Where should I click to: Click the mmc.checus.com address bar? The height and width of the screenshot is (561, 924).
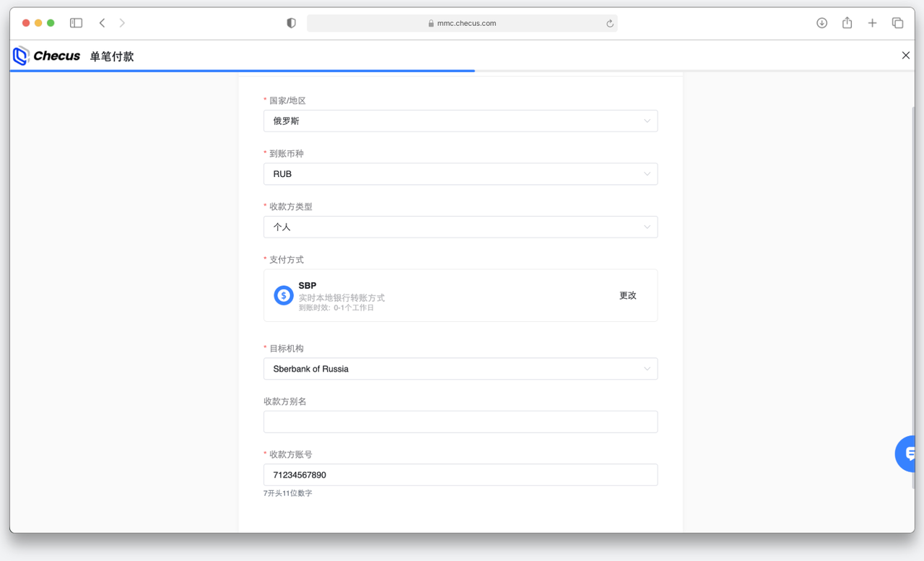tap(462, 23)
